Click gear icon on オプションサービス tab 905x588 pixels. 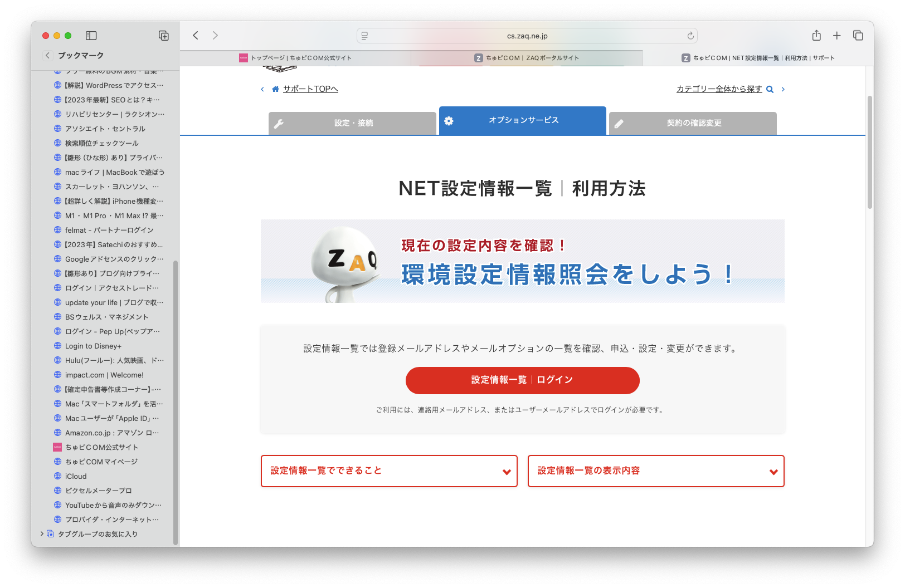(x=449, y=120)
